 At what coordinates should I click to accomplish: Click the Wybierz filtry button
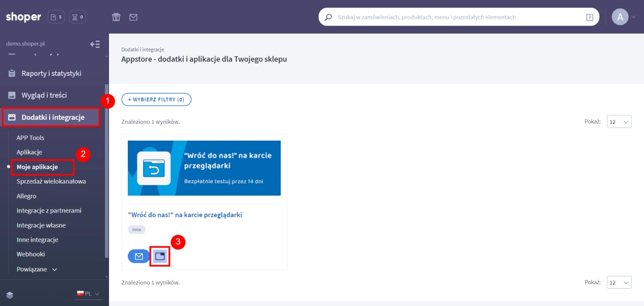point(156,100)
